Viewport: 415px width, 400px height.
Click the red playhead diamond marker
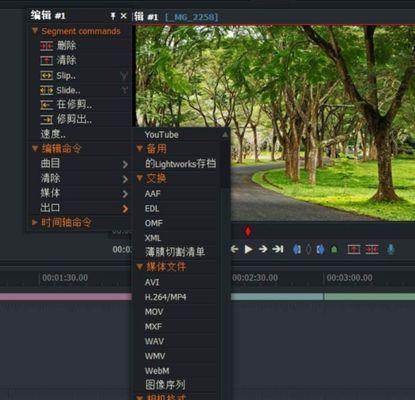tap(248, 231)
